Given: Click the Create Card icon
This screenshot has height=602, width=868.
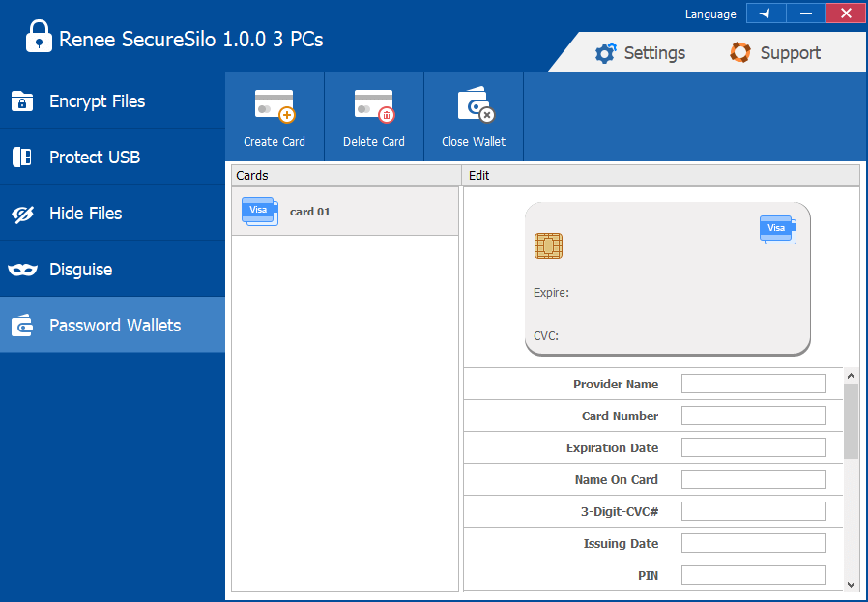Looking at the screenshot, I should tap(275, 105).
